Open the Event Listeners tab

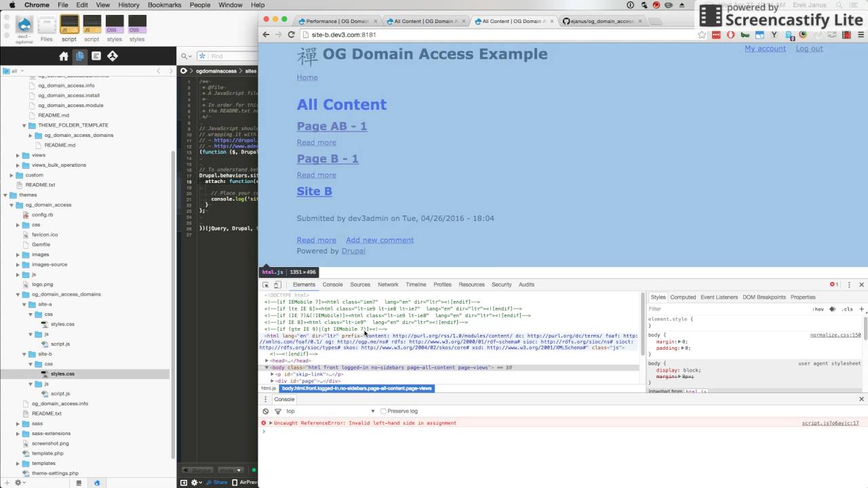coord(719,297)
